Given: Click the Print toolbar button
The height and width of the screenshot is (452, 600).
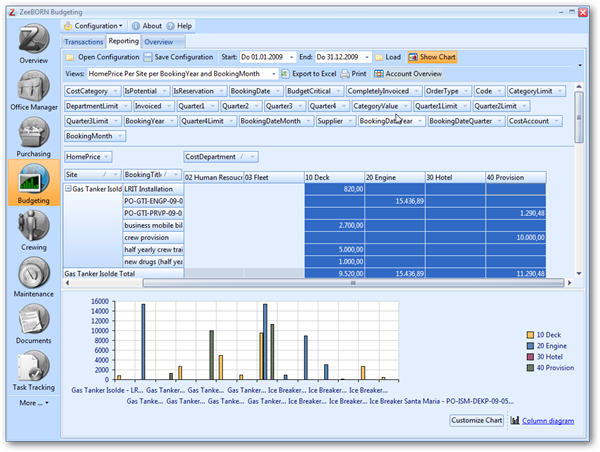Looking at the screenshot, I should (x=353, y=74).
